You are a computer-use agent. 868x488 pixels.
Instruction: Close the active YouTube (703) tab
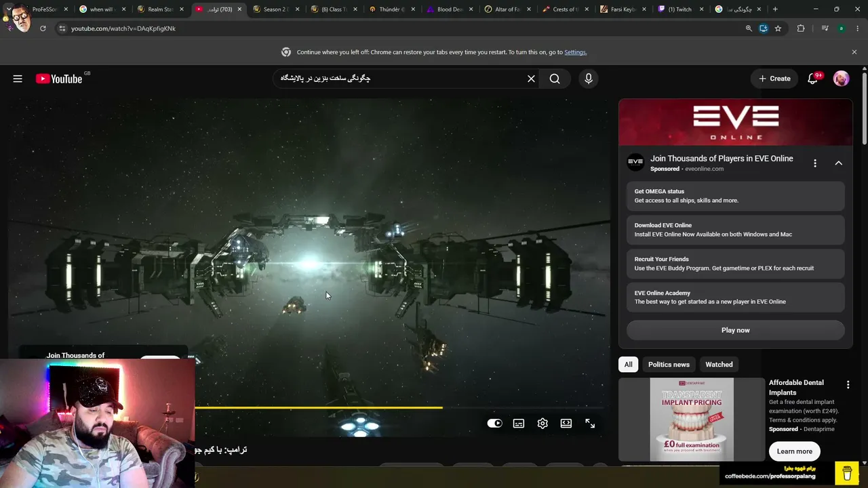tap(239, 9)
